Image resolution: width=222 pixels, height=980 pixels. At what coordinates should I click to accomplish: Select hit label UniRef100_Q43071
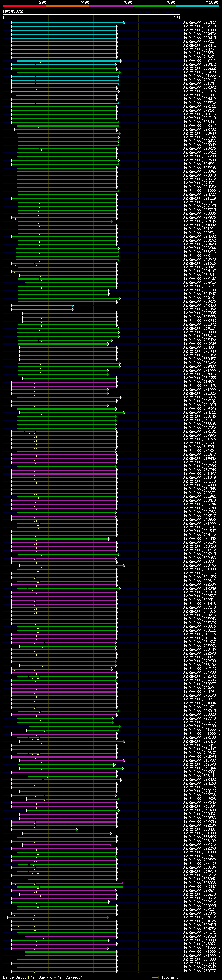199,57
